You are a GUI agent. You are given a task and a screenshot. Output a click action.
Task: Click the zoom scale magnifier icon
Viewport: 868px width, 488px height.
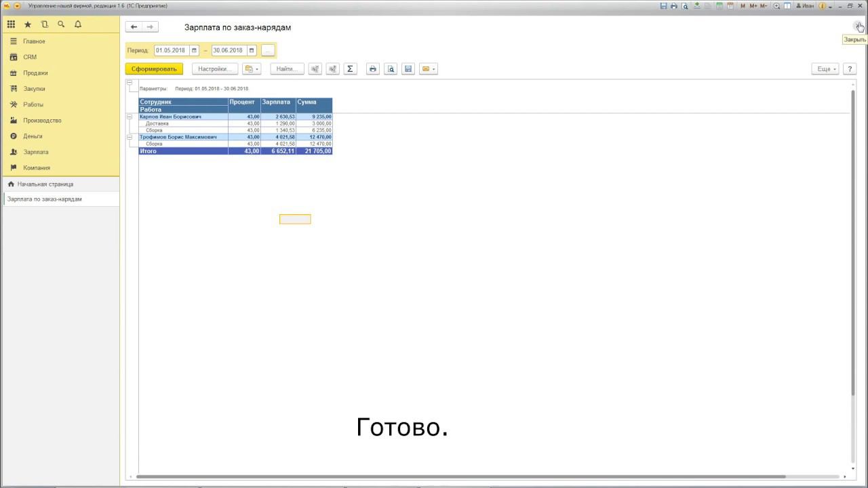pyautogui.click(x=776, y=5)
